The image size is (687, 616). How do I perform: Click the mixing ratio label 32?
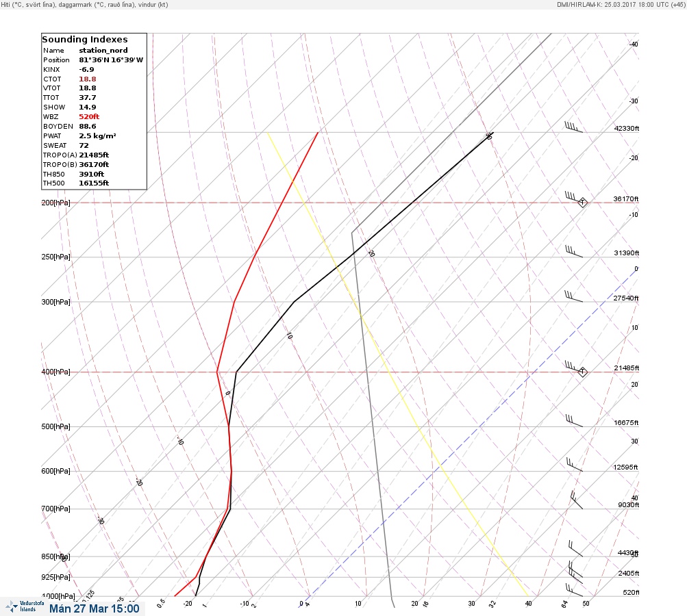[492, 604]
